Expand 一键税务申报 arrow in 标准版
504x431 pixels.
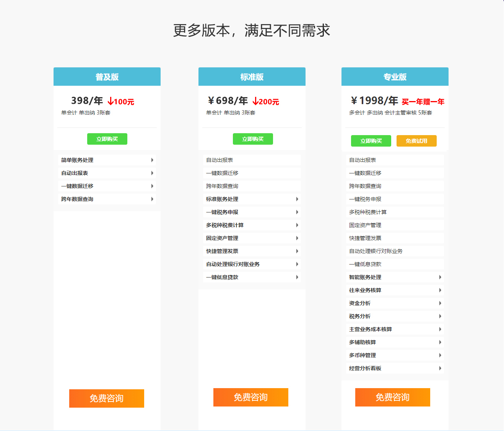(297, 212)
